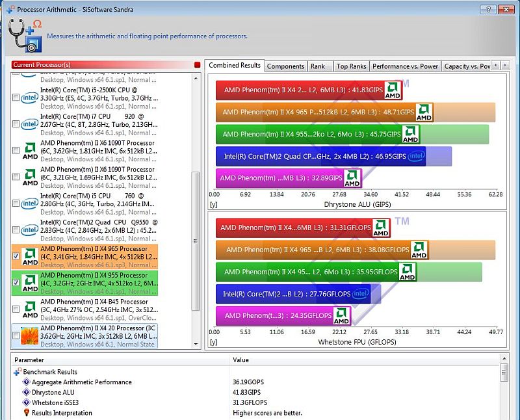This screenshot has height=420, width=520.
Task: Switch to the Combined Results tab
Action: 235,66
